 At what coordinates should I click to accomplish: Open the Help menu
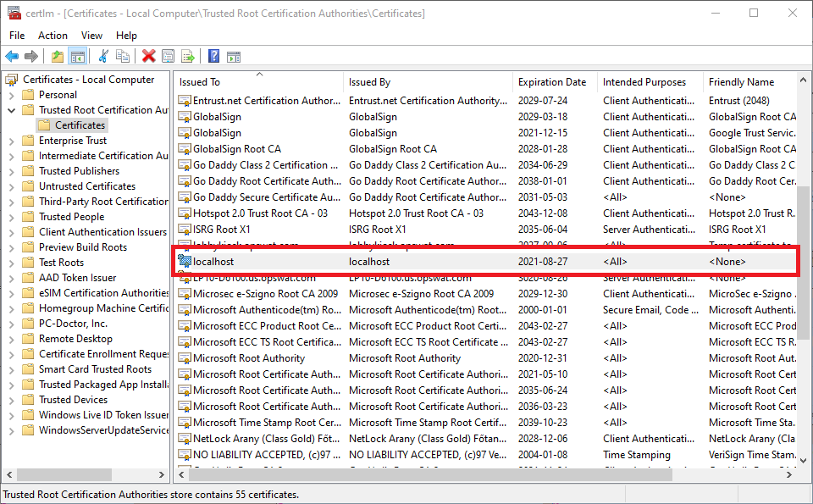tap(126, 36)
